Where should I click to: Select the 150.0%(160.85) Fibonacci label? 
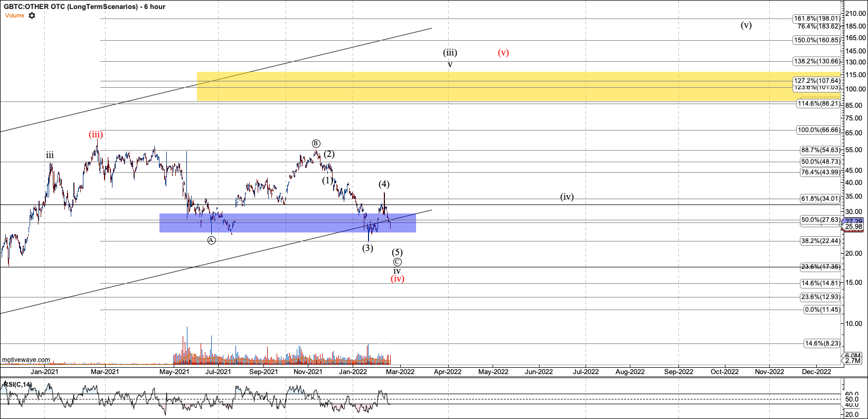817,40
